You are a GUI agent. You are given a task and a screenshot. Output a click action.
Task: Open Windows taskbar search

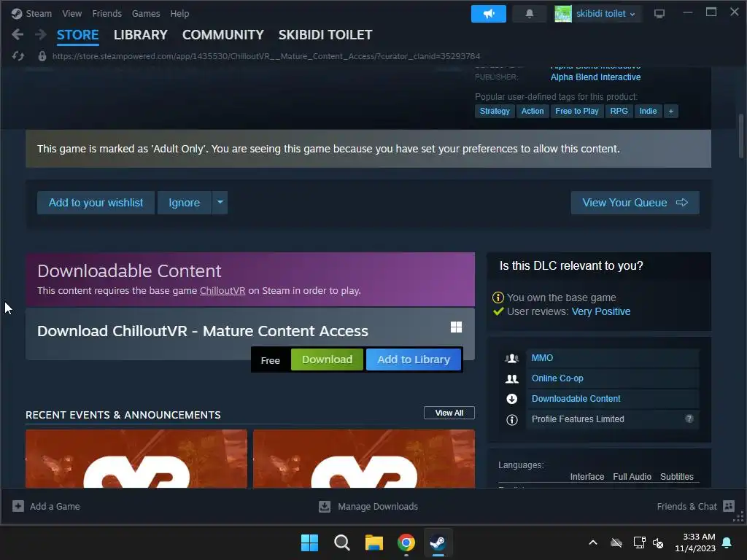point(341,542)
